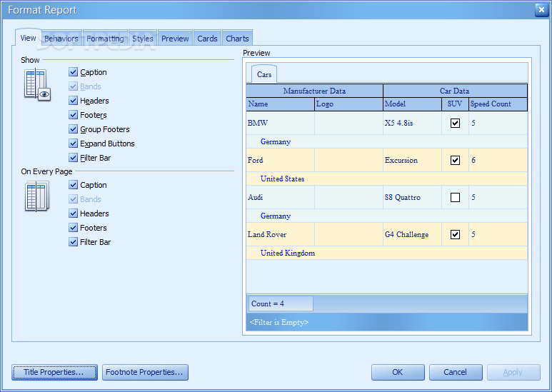Click the SUV column header
Image resolution: width=552 pixels, height=392 pixels.
point(455,104)
